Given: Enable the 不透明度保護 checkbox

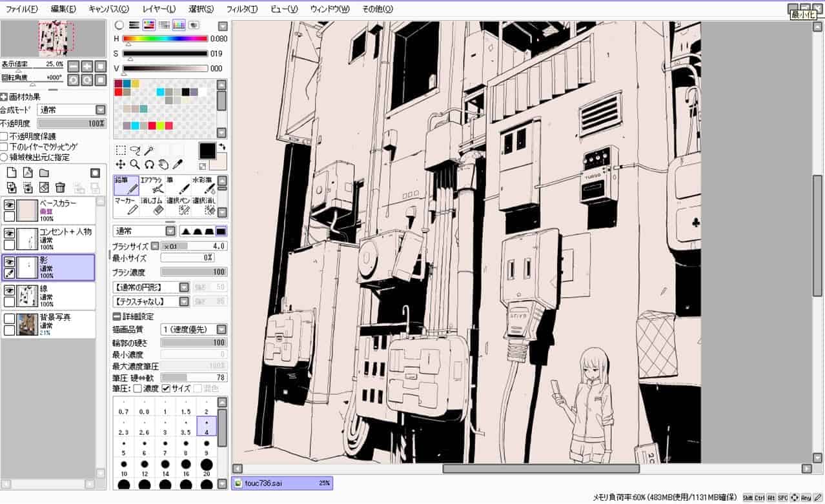Looking at the screenshot, I should 5,136.
